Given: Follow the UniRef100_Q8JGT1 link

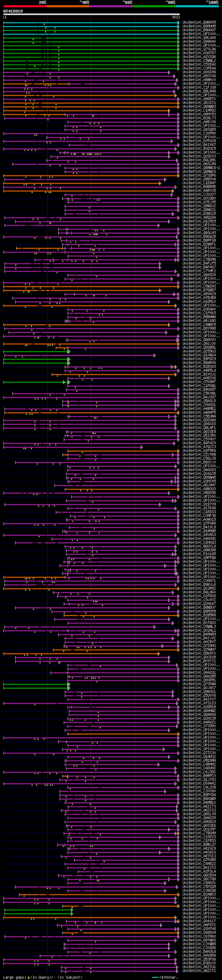Looking at the screenshot, I should click(x=199, y=103).
